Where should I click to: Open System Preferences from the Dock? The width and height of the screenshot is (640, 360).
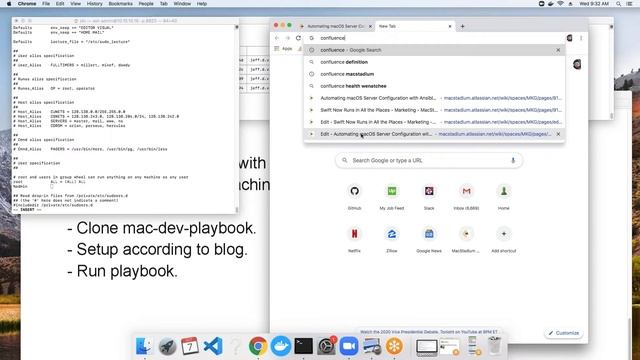[327, 346]
